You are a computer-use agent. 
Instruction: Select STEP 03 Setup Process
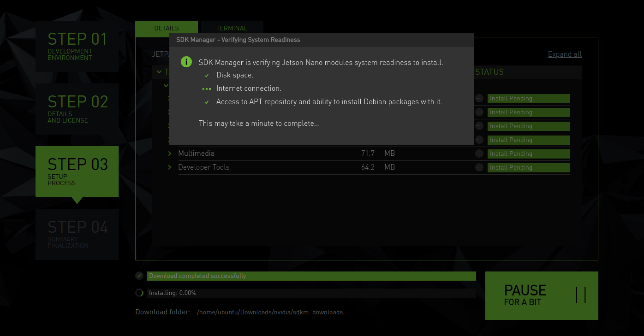pos(77,171)
